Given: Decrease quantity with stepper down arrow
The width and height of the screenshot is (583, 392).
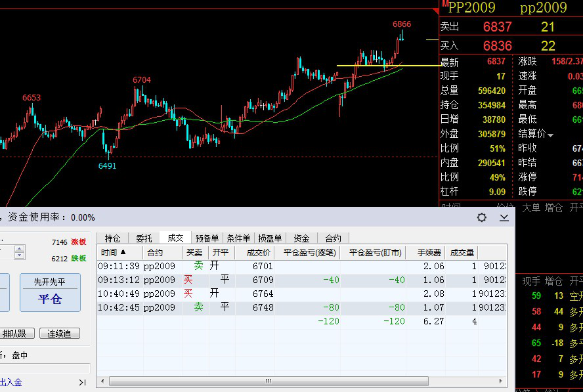Looking at the screenshot, I should (x=19, y=255).
